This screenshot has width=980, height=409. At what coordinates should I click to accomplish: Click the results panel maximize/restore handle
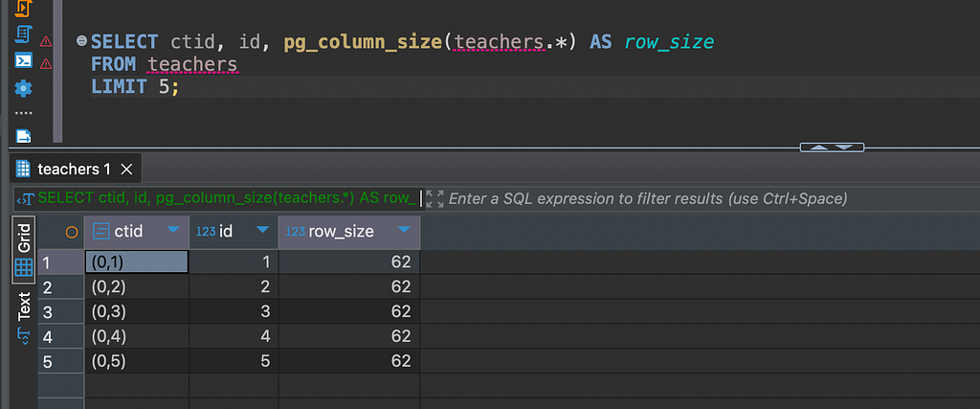point(832,148)
